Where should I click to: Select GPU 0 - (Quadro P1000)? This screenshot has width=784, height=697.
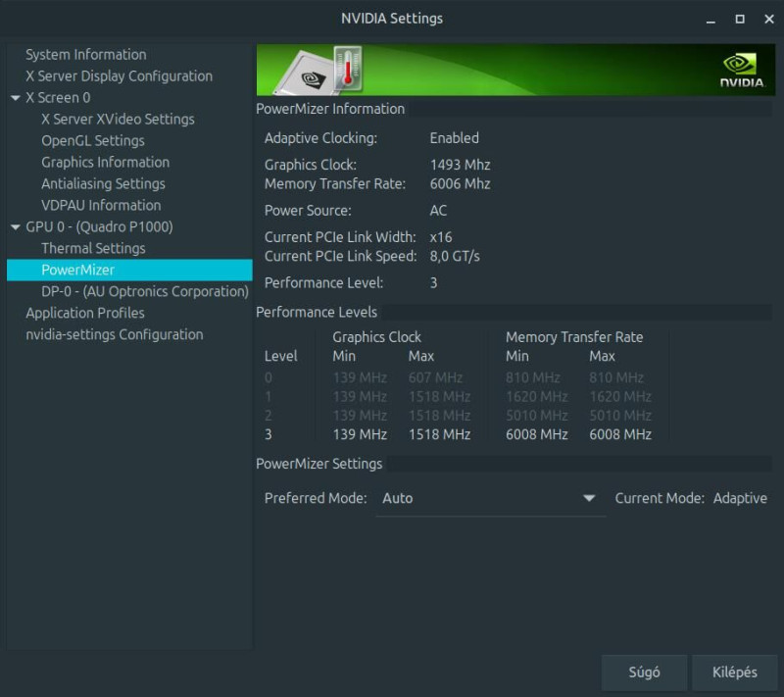pyautogui.click(x=100, y=226)
